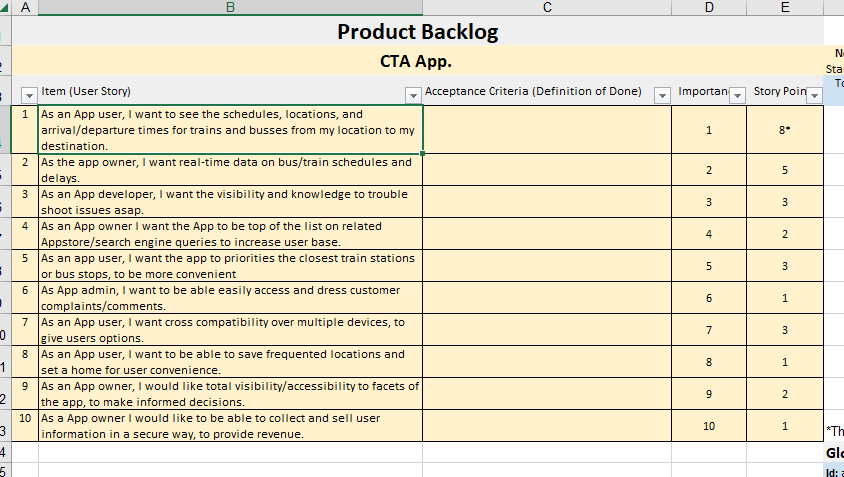
Task: Click story points cell for item 9
Action: 785,394
